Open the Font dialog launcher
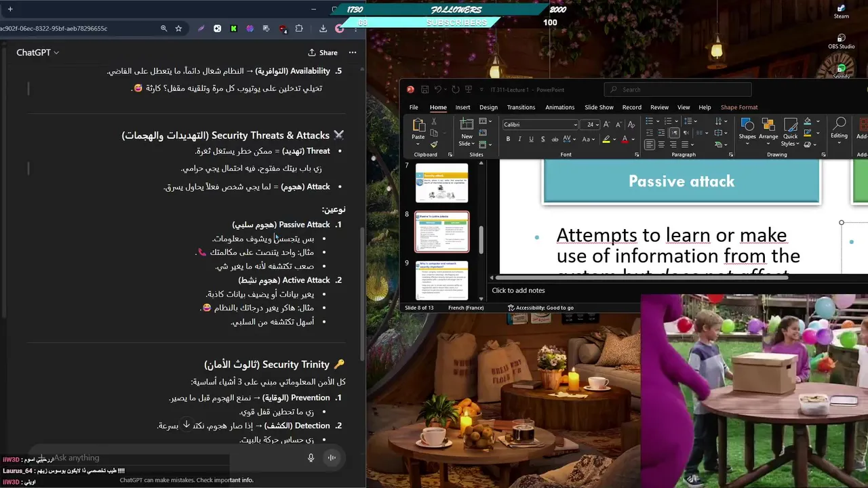This screenshot has height=488, width=868. tap(637, 155)
